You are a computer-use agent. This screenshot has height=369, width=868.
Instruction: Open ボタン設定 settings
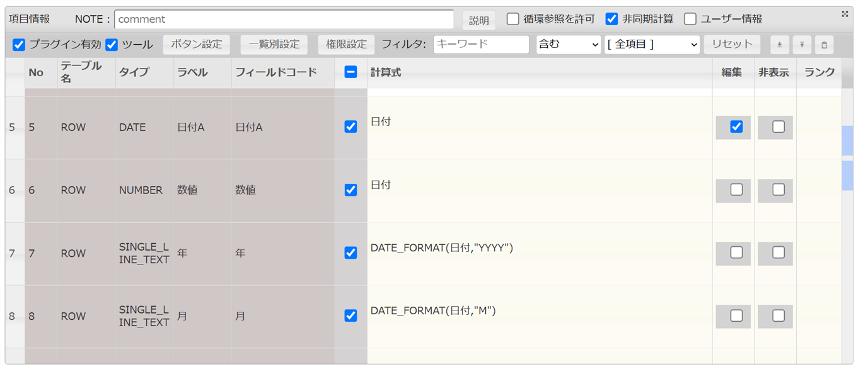click(196, 44)
